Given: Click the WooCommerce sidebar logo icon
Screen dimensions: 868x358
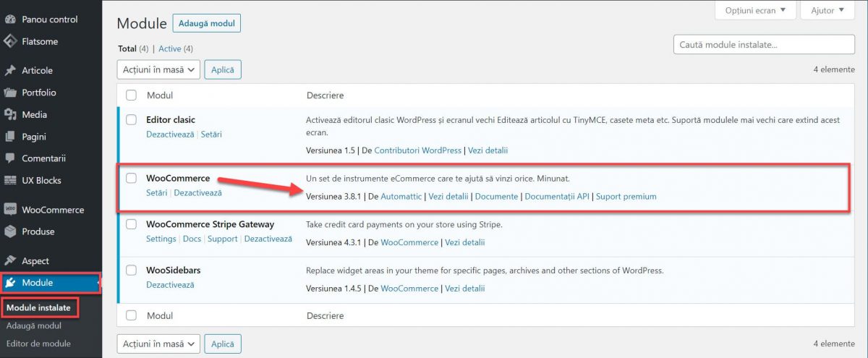Looking at the screenshot, I should click(10, 210).
